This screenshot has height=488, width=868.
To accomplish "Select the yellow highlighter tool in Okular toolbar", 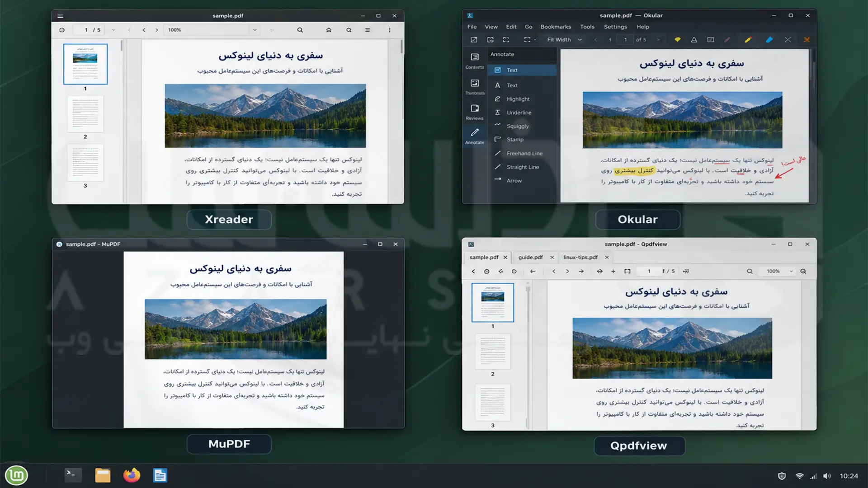I will coord(677,40).
